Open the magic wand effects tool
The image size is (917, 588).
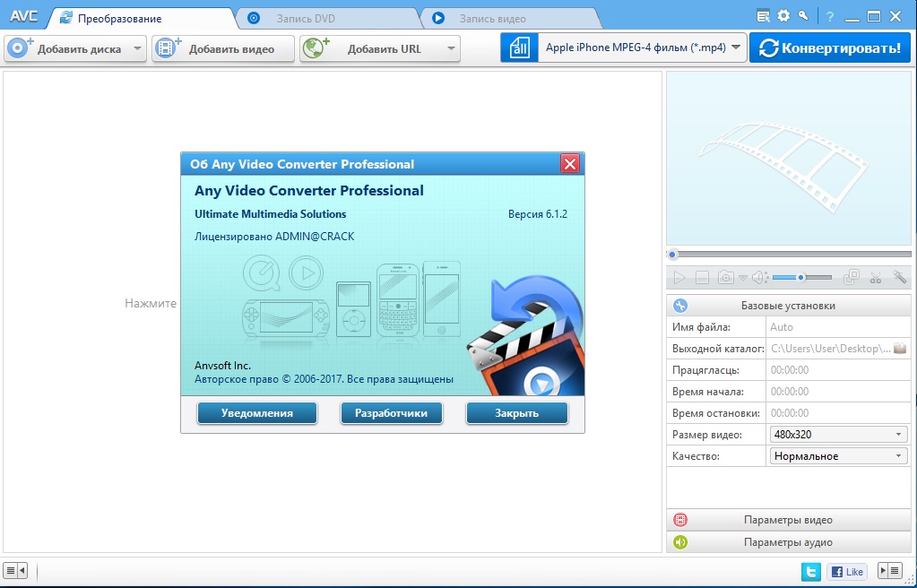900,278
